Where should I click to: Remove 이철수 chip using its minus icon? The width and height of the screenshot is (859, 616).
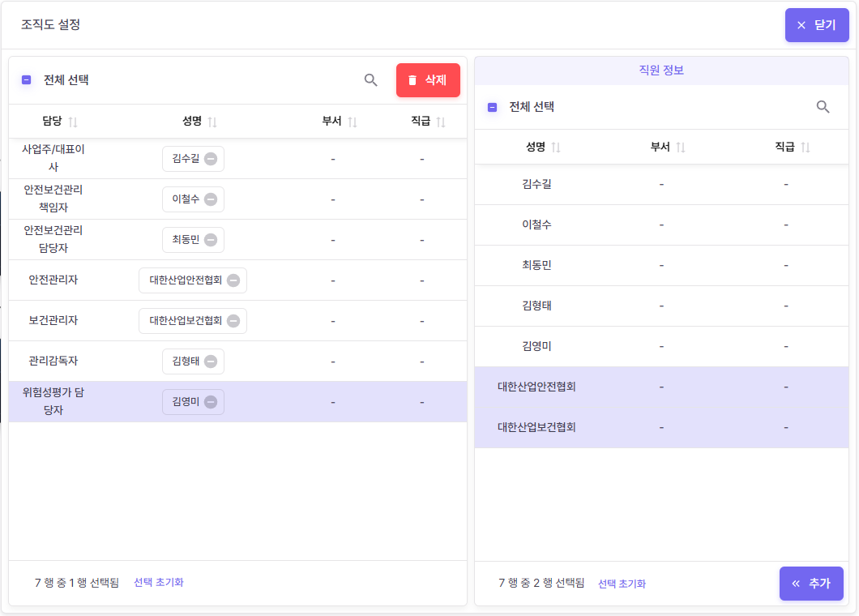click(x=210, y=199)
